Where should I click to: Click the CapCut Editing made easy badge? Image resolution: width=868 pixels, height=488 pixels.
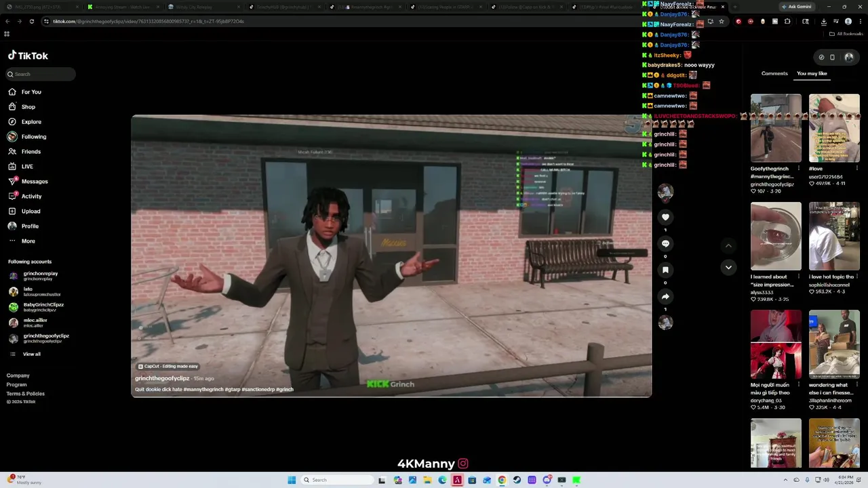(x=168, y=366)
